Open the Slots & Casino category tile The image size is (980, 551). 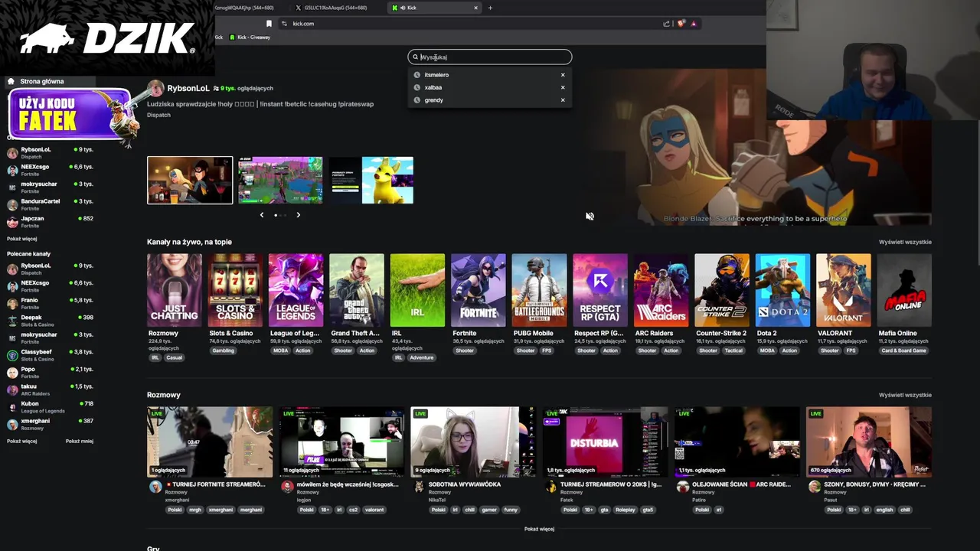pyautogui.click(x=235, y=291)
